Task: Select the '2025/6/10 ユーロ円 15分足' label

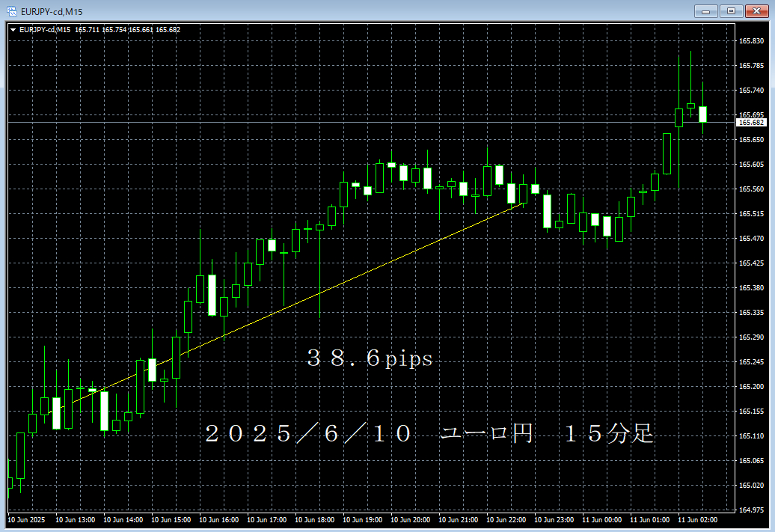Action: (429, 434)
